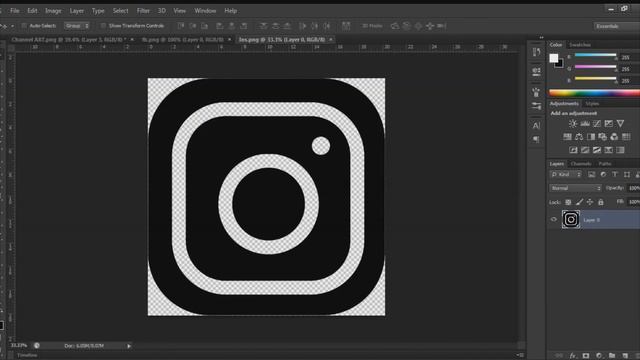Open the Type menu
Screen dimensions: 640x360
click(98, 11)
